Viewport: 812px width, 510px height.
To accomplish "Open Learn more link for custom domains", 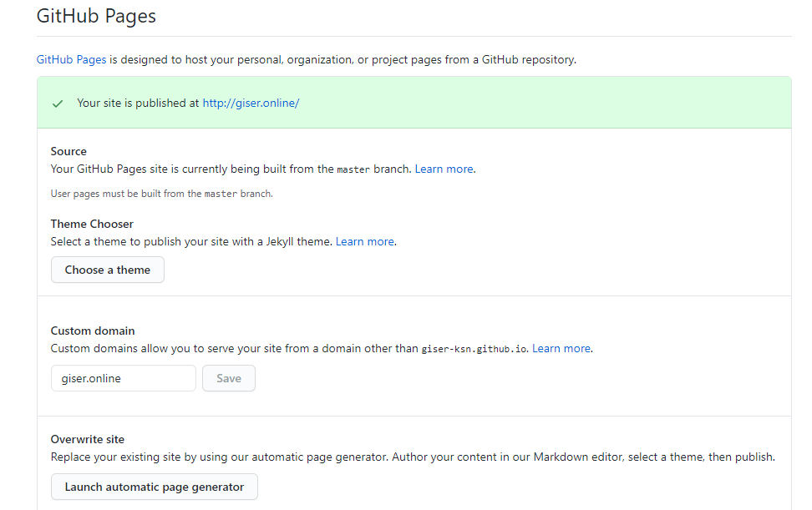I will point(561,348).
